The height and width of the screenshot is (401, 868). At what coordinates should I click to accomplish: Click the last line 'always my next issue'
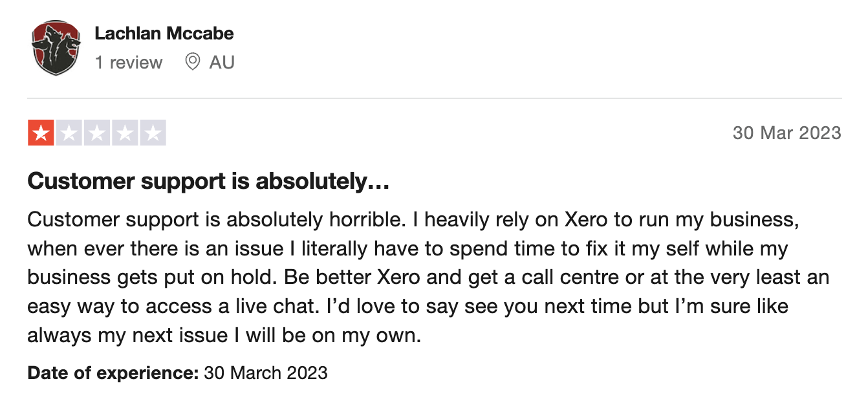coord(224,335)
